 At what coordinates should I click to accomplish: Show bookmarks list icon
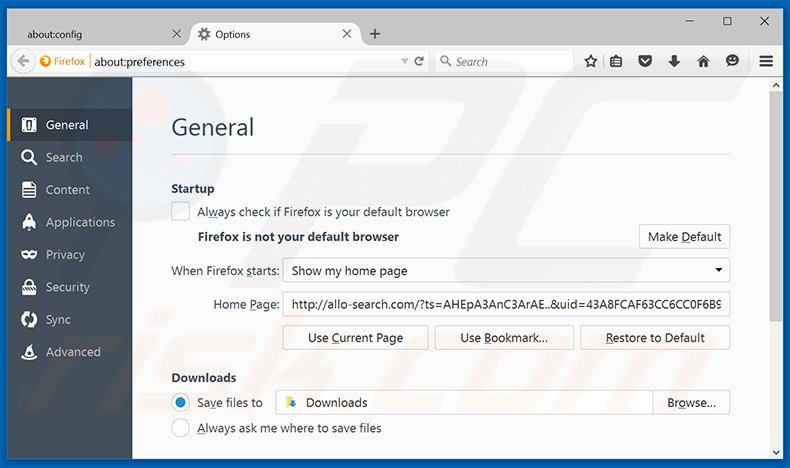point(616,61)
